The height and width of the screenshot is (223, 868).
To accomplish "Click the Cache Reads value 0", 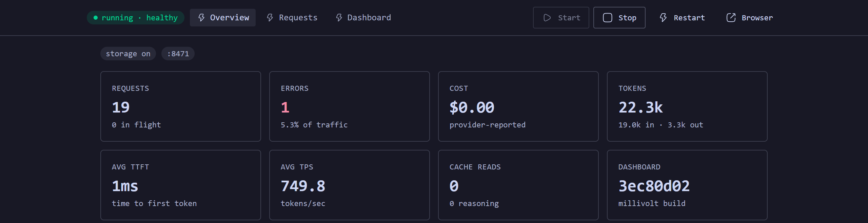I will 454,186.
